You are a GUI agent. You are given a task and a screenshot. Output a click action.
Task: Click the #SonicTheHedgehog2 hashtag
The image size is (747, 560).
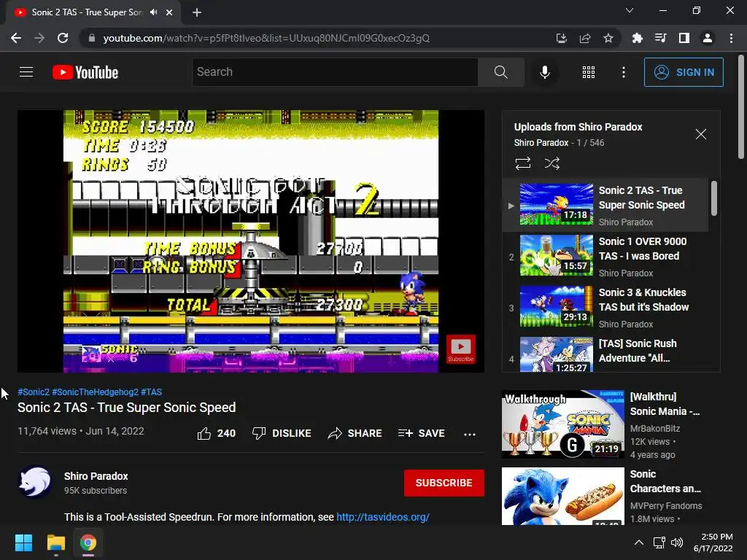[95, 392]
